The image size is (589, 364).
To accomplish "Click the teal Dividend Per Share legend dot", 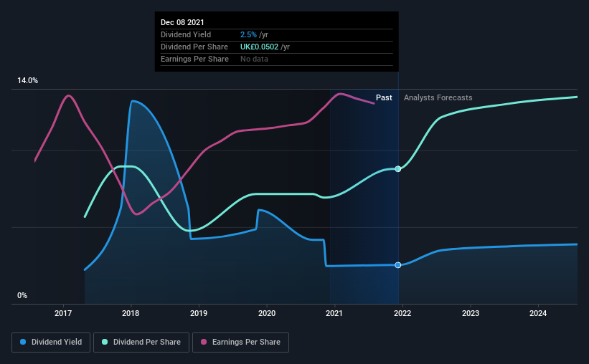I will click(x=105, y=342).
